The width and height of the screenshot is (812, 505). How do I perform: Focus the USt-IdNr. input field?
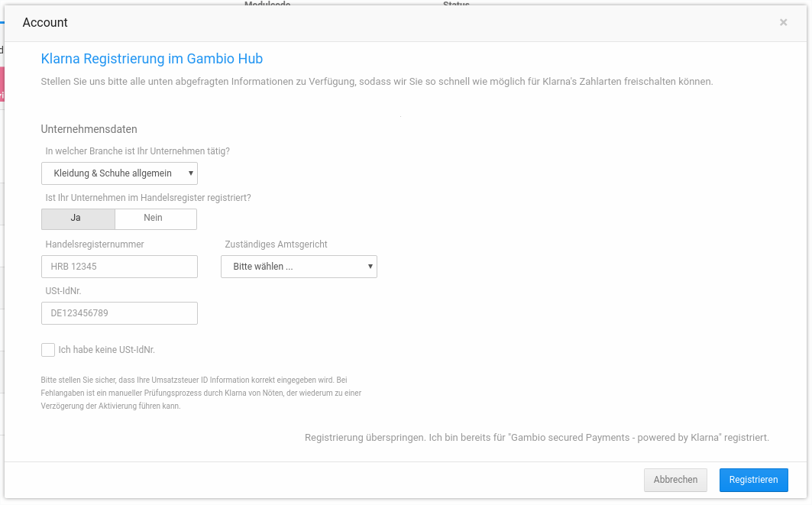(119, 312)
